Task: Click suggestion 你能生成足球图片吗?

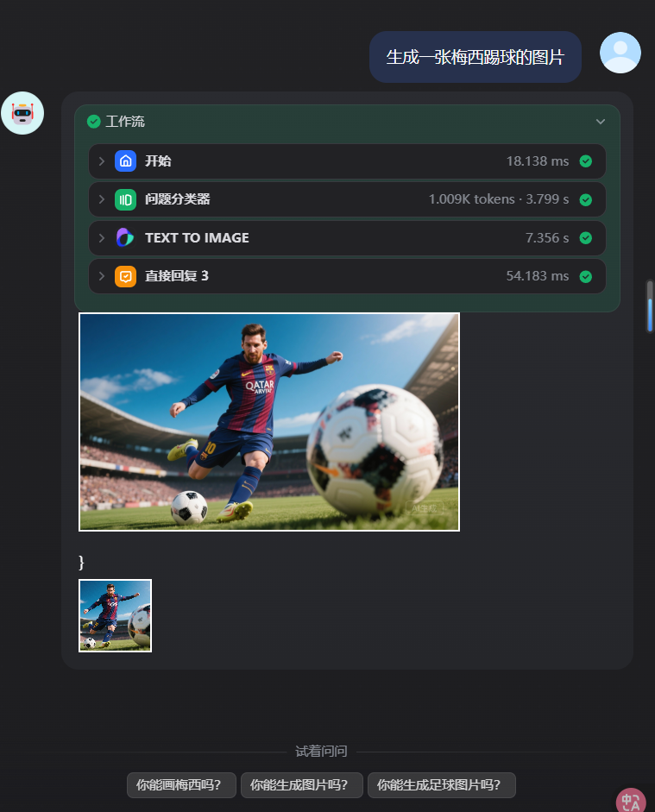Action: [441, 785]
